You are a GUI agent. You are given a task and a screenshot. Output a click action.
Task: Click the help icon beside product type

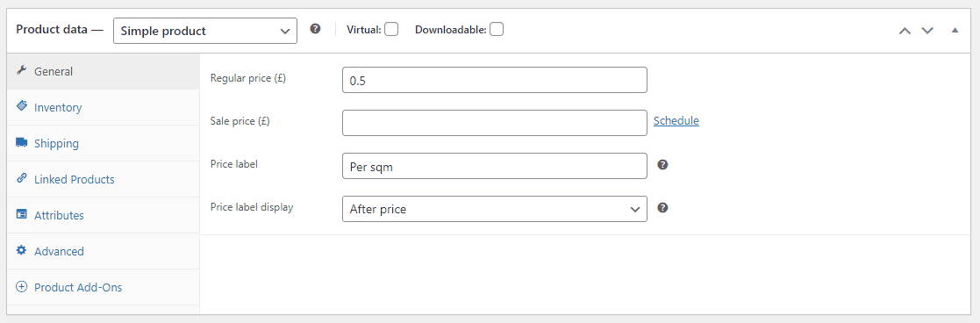(x=316, y=29)
